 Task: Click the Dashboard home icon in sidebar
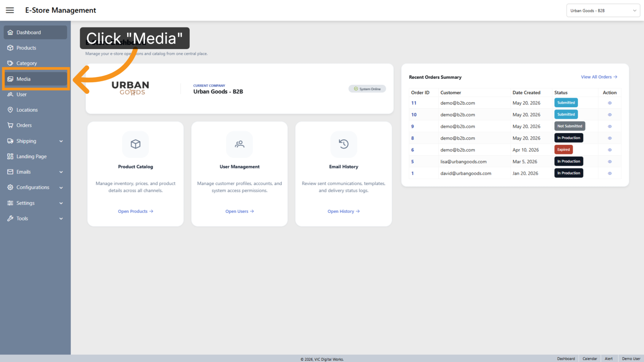click(10, 33)
